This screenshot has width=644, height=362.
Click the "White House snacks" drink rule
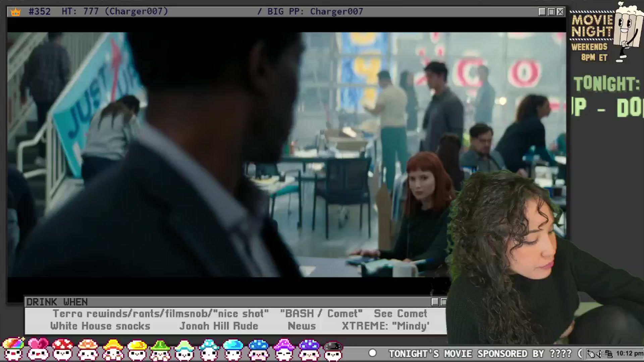100,326
